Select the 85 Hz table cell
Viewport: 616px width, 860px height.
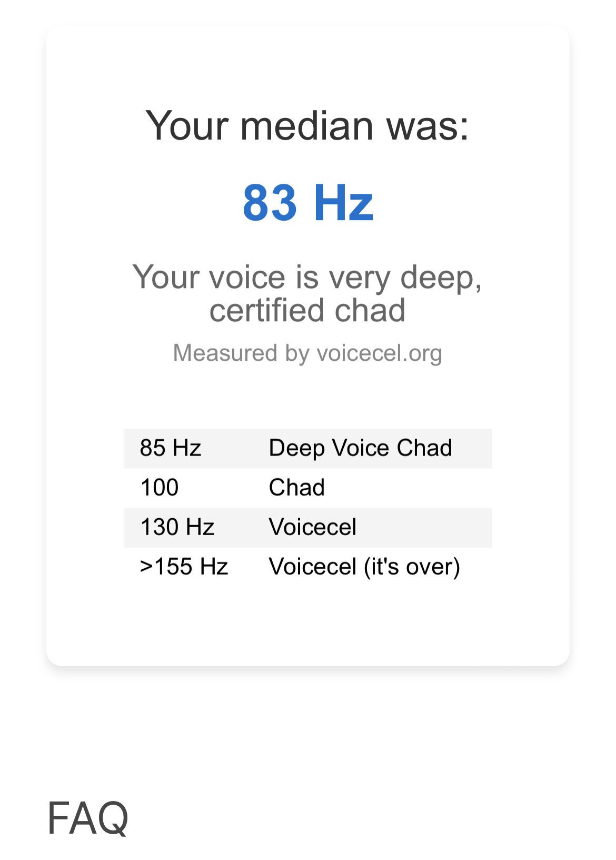(x=171, y=448)
